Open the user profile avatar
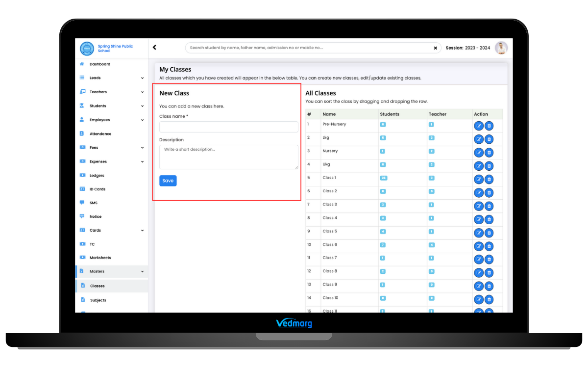Screen dimensions: 588x368 [x=501, y=48]
